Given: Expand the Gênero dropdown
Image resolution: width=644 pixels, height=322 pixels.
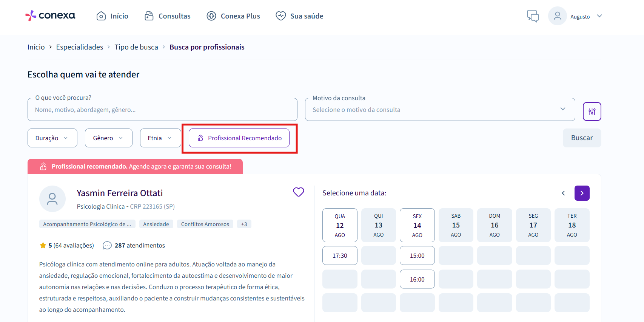Looking at the screenshot, I should (x=109, y=138).
